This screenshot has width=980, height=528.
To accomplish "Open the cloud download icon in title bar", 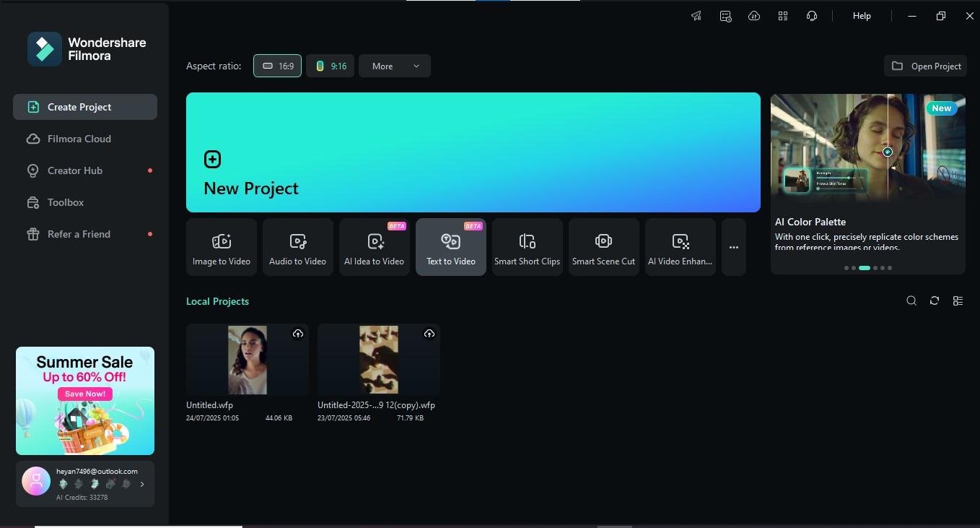I will [754, 16].
